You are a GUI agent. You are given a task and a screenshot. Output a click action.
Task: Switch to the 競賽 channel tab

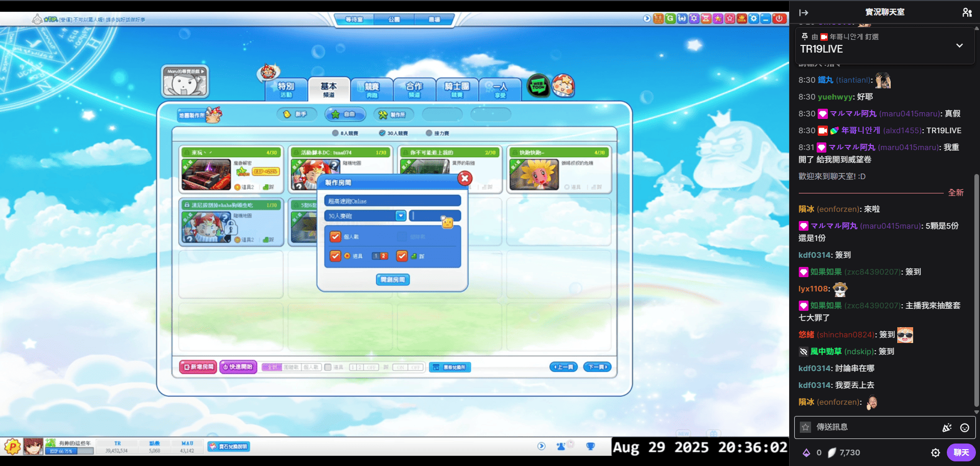click(x=372, y=89)
